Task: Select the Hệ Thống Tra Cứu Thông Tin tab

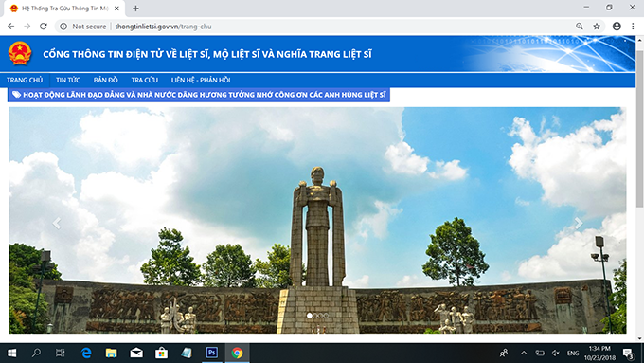Action: 63,9
